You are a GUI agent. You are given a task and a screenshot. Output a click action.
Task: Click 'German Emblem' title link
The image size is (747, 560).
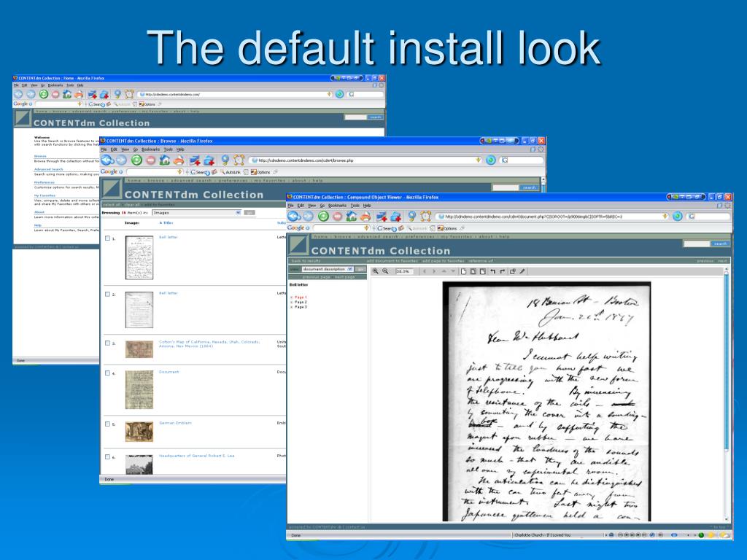pos(175,423)
